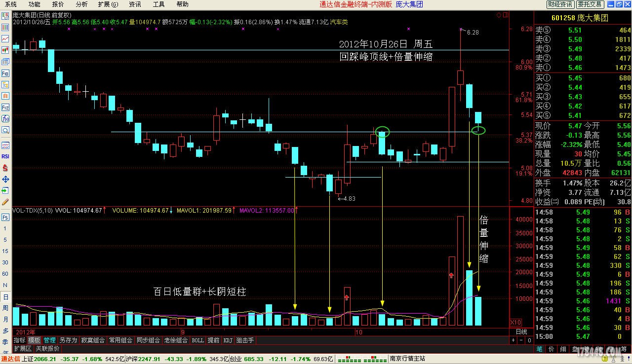Select the 笔 tab under tick list
The height and width of the screenshot is (364, 632).
pos(540,349)
